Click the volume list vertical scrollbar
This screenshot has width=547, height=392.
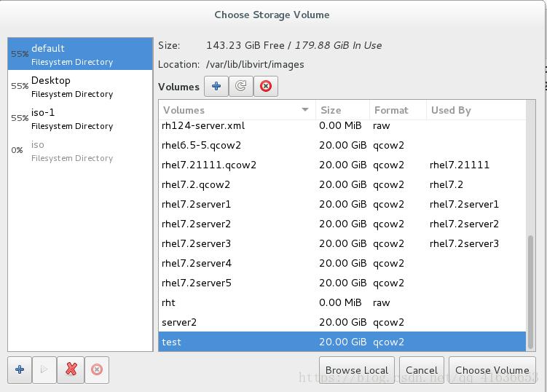[530, 291]
